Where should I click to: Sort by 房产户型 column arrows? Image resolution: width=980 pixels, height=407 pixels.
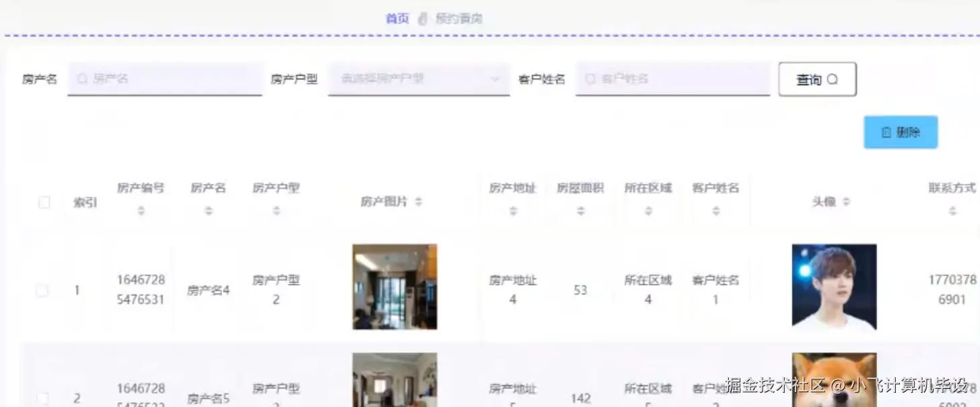[x=276, y=211]
